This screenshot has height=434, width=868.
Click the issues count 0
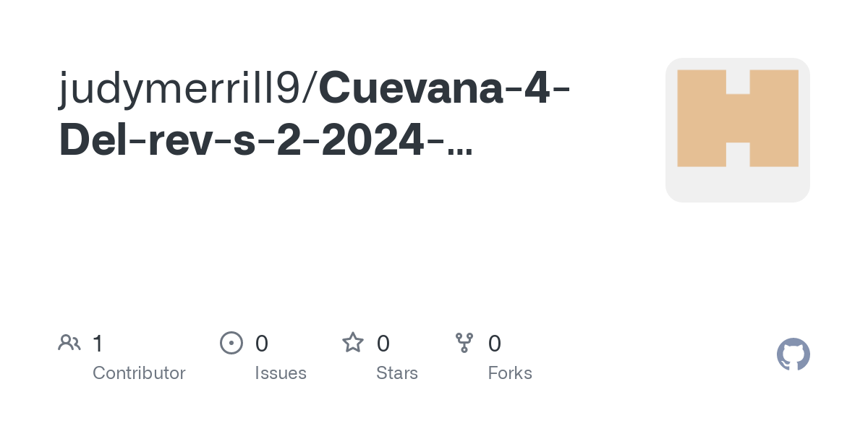tap(262, 343)
